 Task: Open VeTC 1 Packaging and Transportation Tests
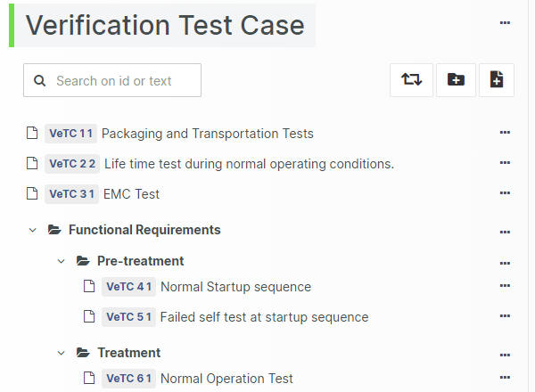(207, 134)
